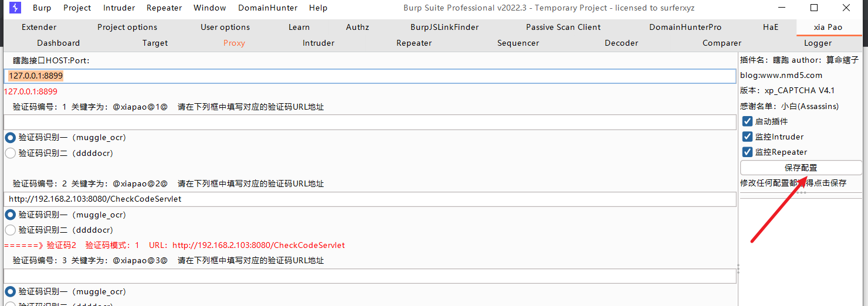868x306 pixels.
Task: Click the 验证码编号 3 @xiapao@3@ label
Action: click(x=168, y=260)
